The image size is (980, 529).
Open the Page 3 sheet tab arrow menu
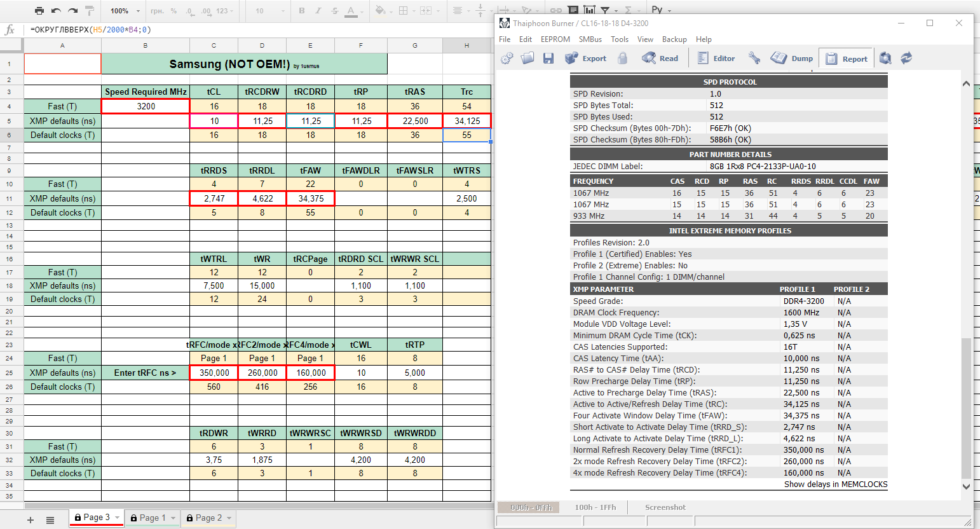point(118,518)
